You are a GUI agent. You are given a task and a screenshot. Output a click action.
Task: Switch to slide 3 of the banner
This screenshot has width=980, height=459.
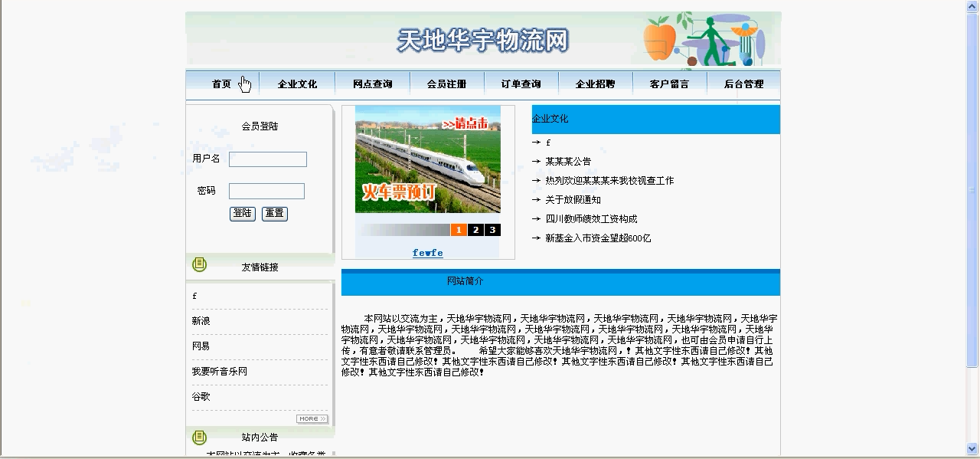point(492,230)
